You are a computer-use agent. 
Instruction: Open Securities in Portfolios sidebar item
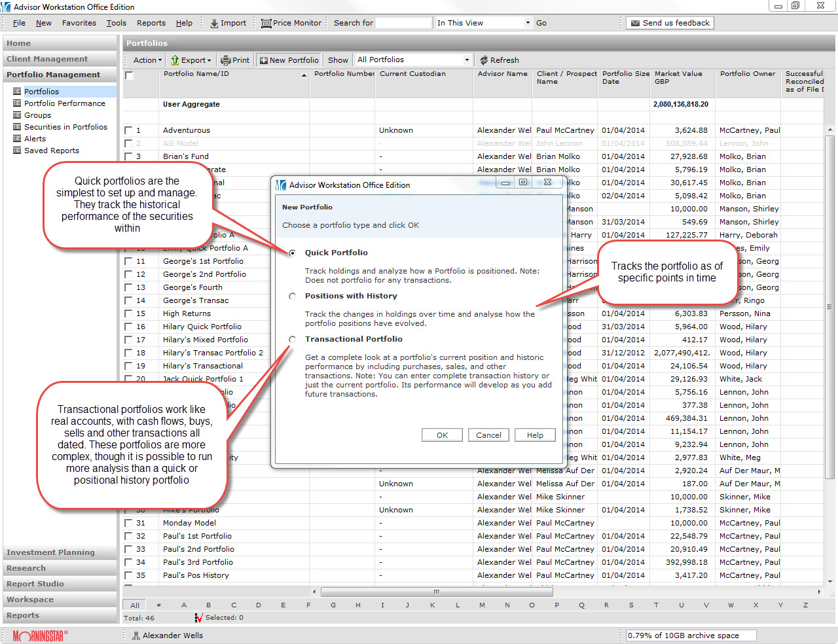point(65,127)
